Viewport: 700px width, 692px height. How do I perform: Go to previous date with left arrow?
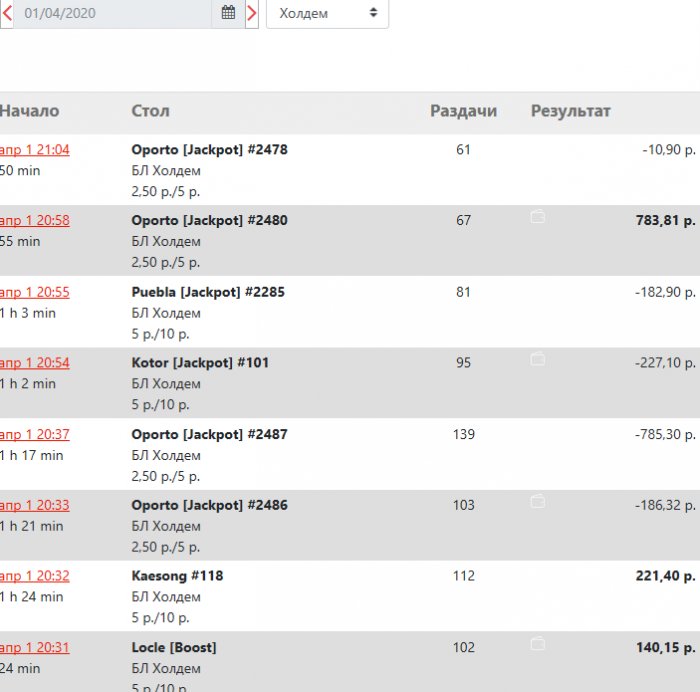point(7,13)
